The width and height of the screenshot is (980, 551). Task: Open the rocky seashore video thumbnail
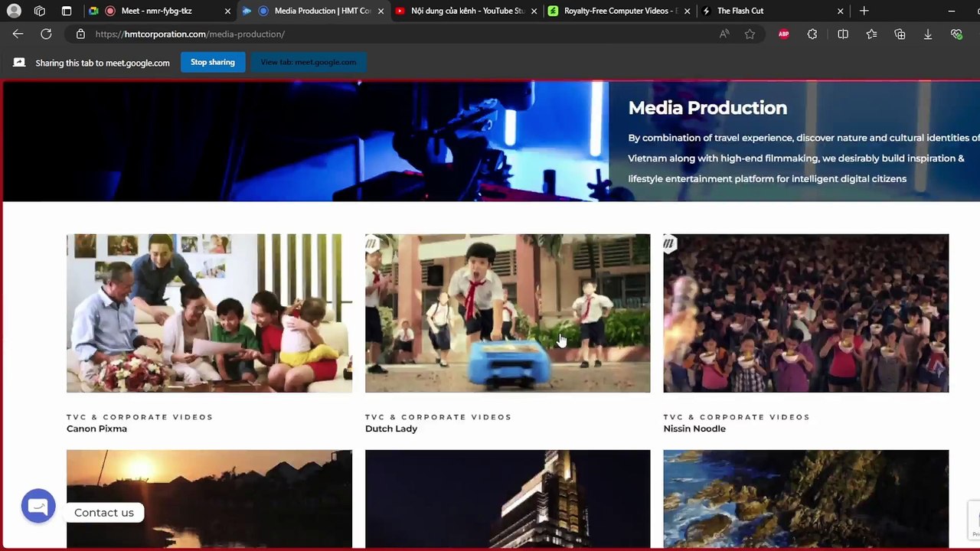tap(805, 499)
